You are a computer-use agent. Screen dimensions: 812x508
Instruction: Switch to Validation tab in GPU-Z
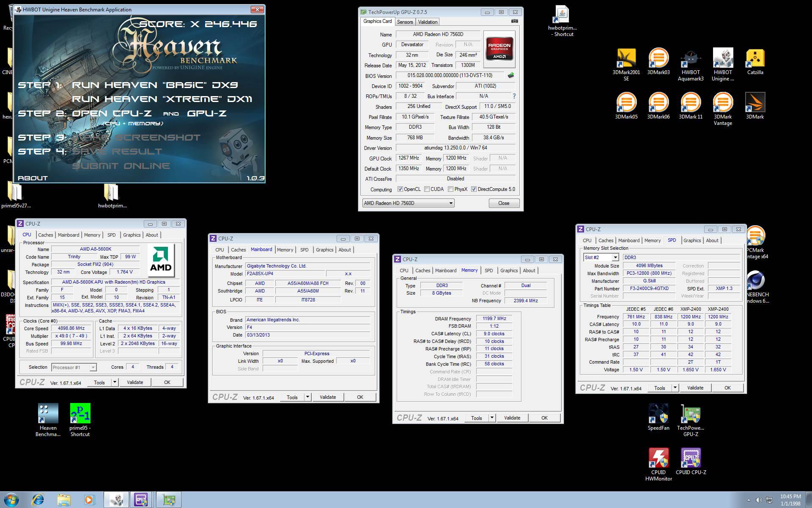click(x=428, y=22)
